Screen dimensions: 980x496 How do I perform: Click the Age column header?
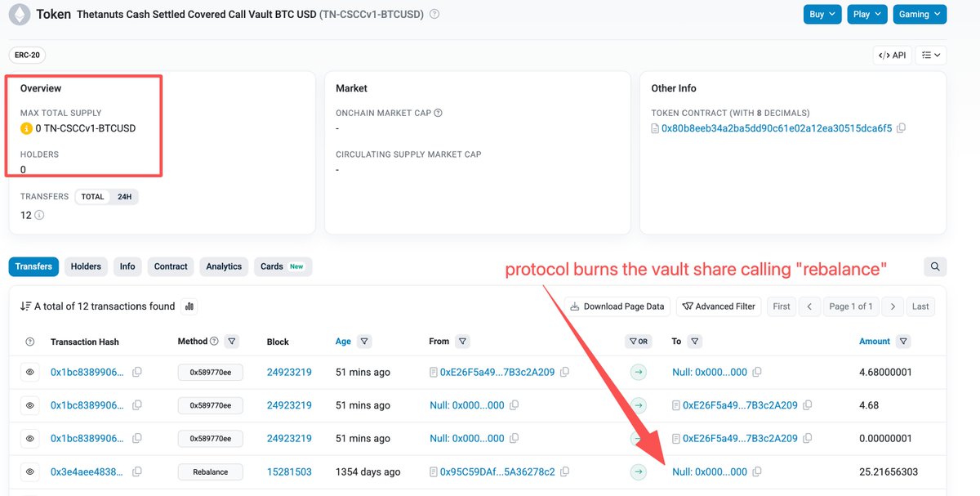point(343,342)
